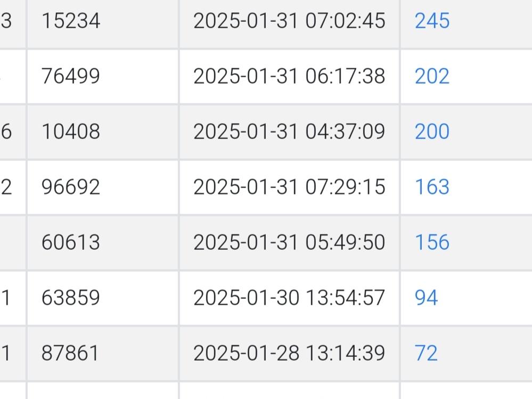This screenshot has height=399, width=532.
Task: Click the blue 94 link
Action: 426,298
